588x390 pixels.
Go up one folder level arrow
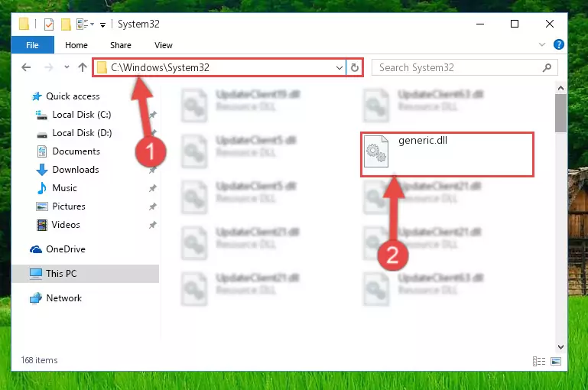83,67
